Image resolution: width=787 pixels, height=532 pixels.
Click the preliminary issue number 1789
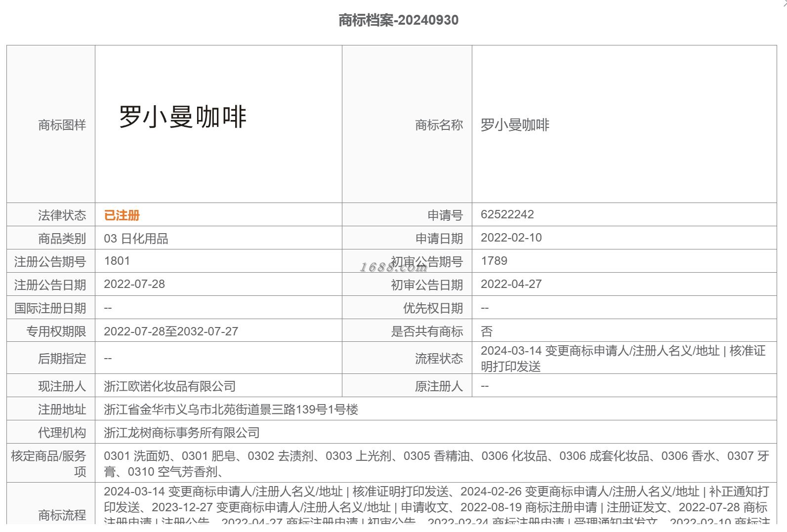pyautogui.click(x=494, y=261)
